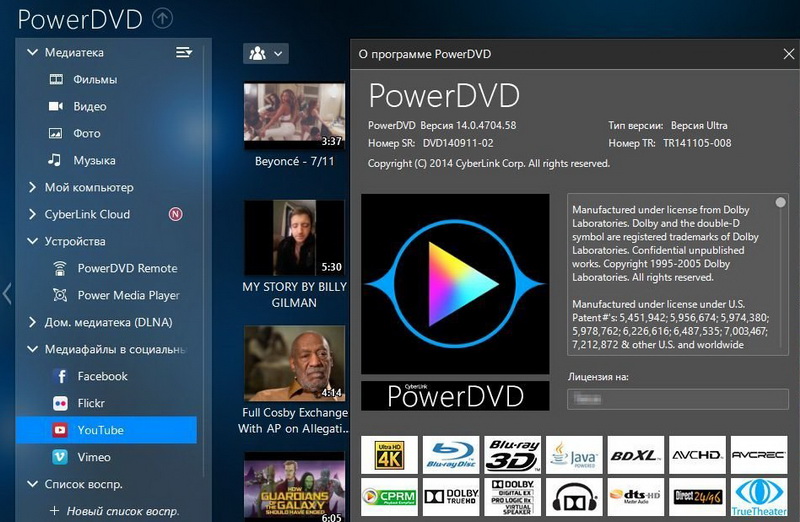Click the Beyoncé - 7/11 title

[x=294, y=161]
